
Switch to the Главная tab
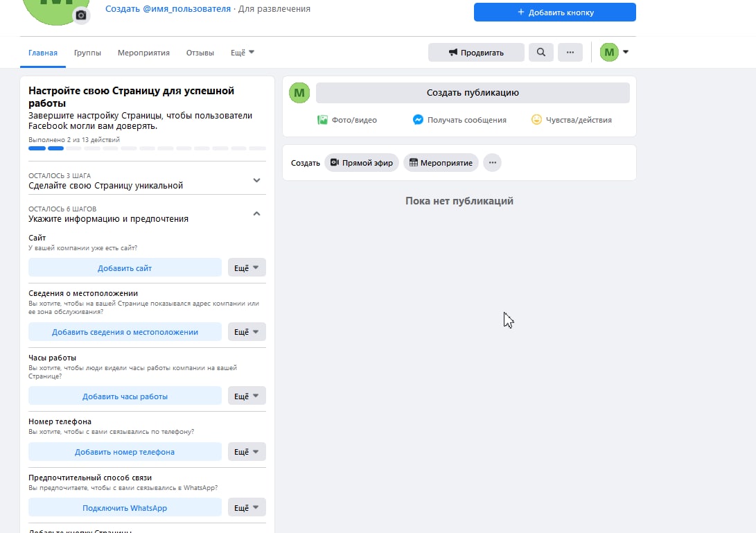point(43,53)
